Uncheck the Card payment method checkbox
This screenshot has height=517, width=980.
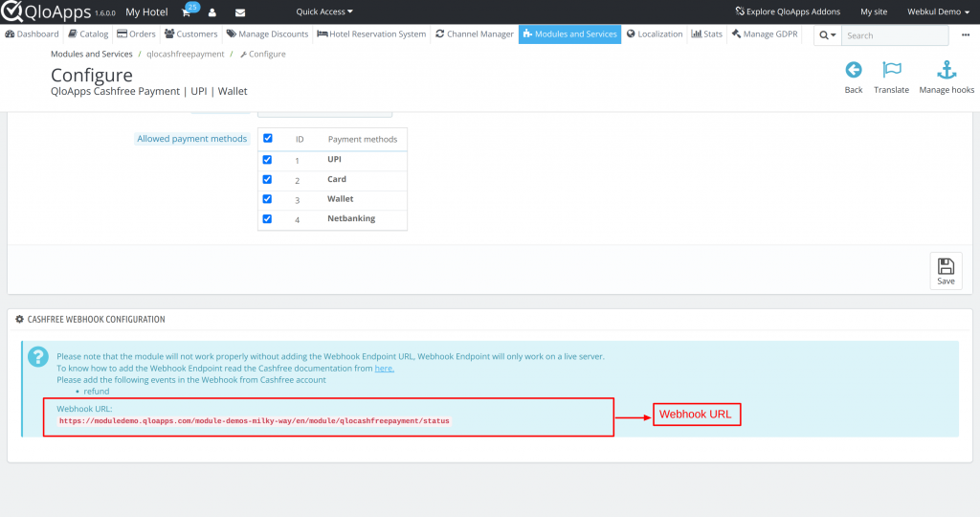pos(267,179)
